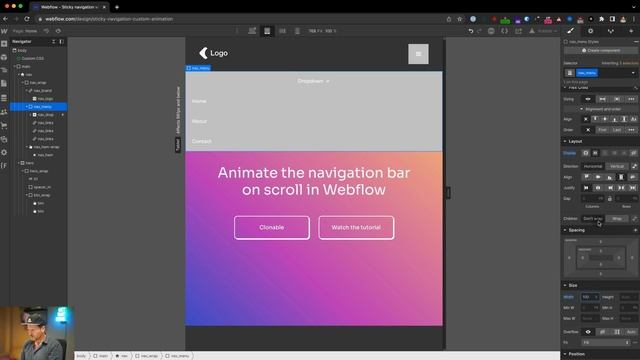Image resolution: width=640 pixels, height=360 pixels.
Task: Open the site Settings gear in left sidebar
Action: coord(4,152)
